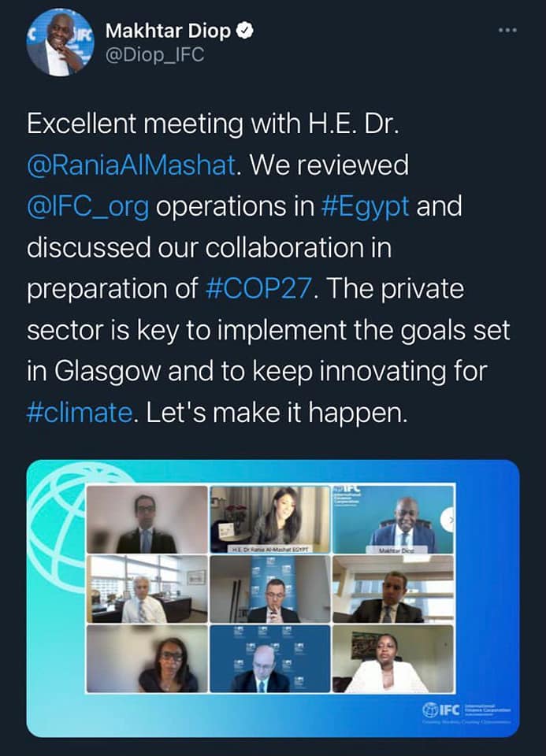Image resolution: width=546 pixels, height=756 pixels.
Task: Click the profile avatar photo
Action: (59, 43)
